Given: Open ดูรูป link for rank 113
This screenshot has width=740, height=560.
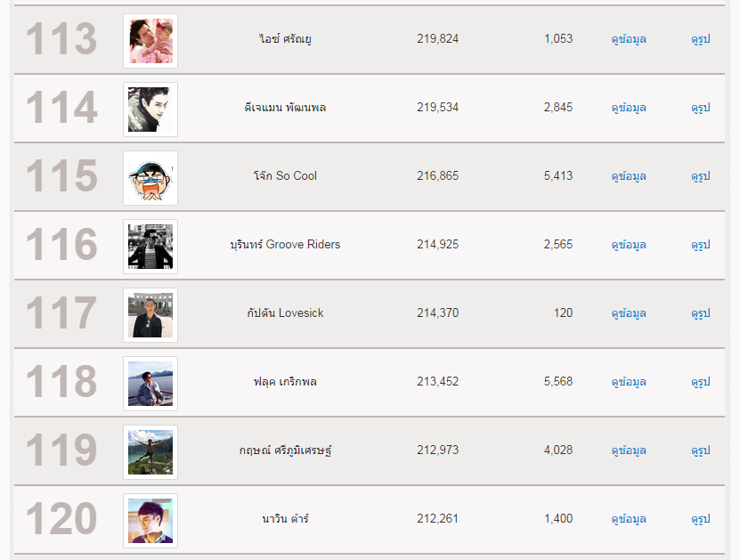Looking at the screenshot, I should coord(701,39).
